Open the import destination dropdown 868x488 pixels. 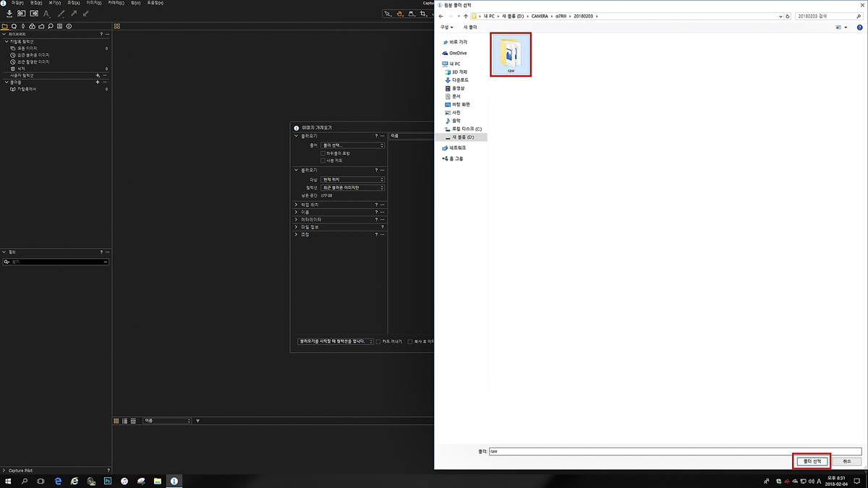pyautogui.click(x=352, y=179)
